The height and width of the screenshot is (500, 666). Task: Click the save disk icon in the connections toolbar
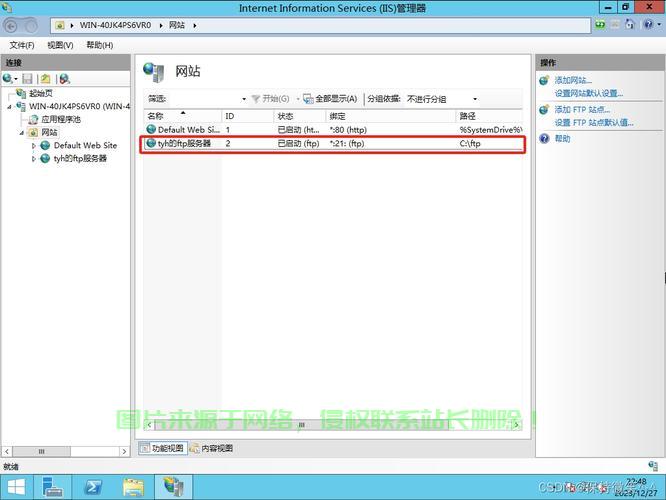(x=28, y=79)
